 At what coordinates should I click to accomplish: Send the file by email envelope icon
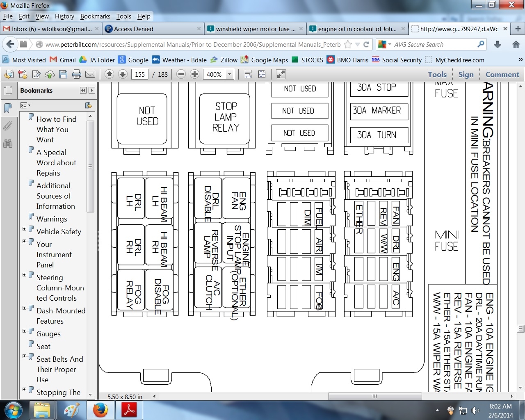(x=90, y=74)
